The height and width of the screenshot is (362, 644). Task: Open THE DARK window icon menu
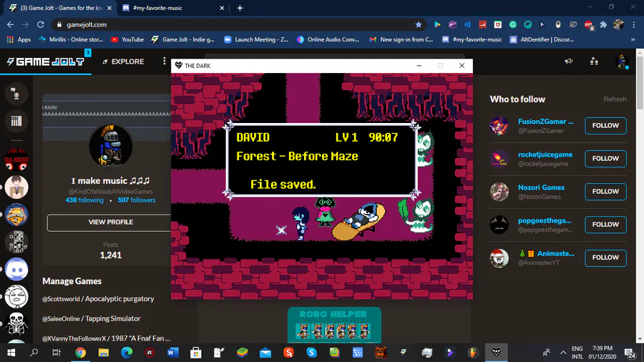click(x=179, y=65)
